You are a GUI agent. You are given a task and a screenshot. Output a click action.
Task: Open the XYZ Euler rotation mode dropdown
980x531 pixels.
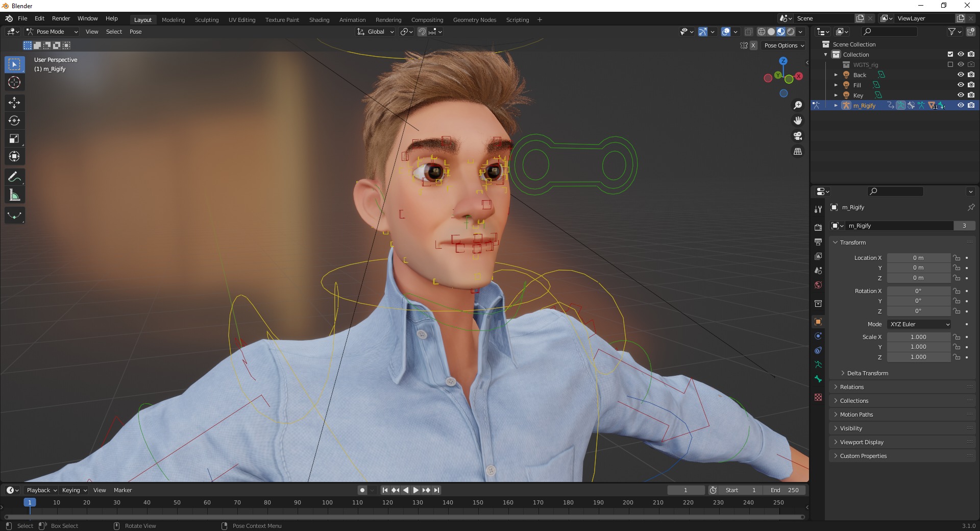919,324
